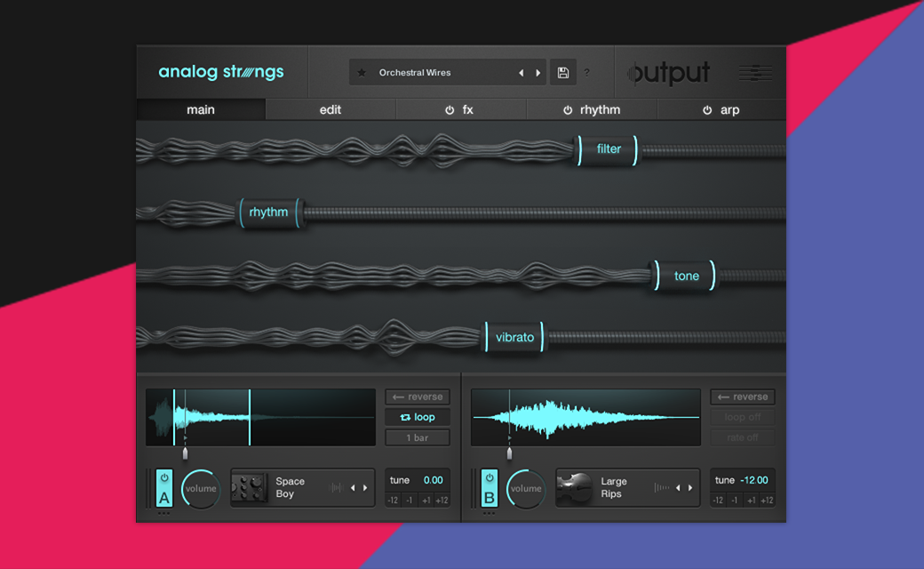The image size is (924, 569).
Task: Click layer B tune +12 button
Action: (768, 500)
